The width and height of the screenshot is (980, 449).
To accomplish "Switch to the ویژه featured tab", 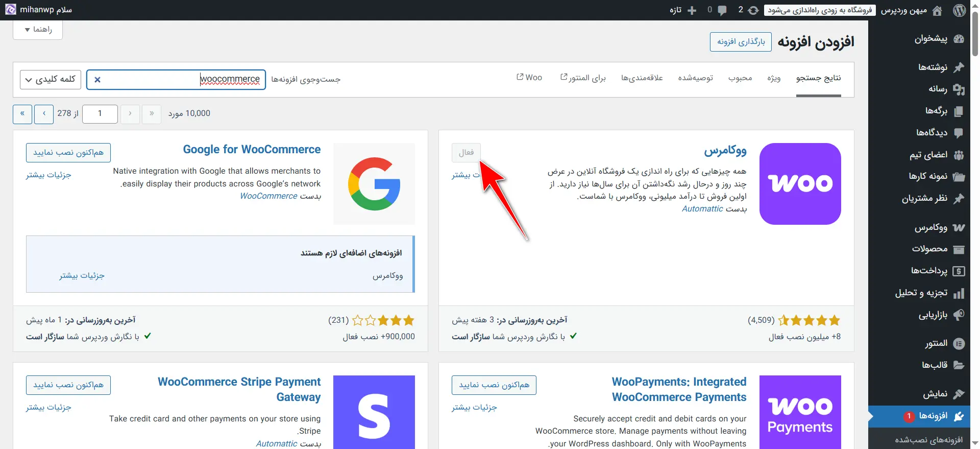I will [774, 78].
